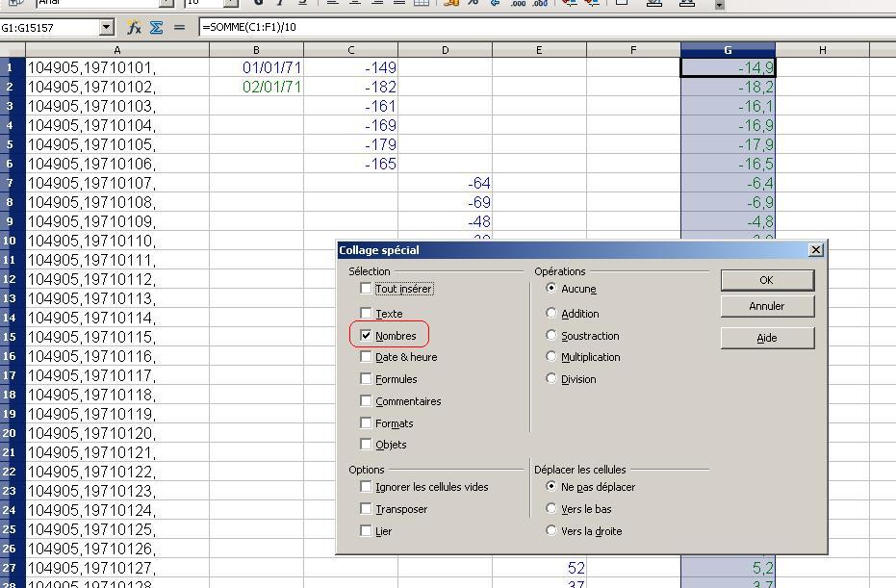This screenshot has height=588, width=896.
Task: Open the Function Wizard (fx) icon
Action: [135, 27]
